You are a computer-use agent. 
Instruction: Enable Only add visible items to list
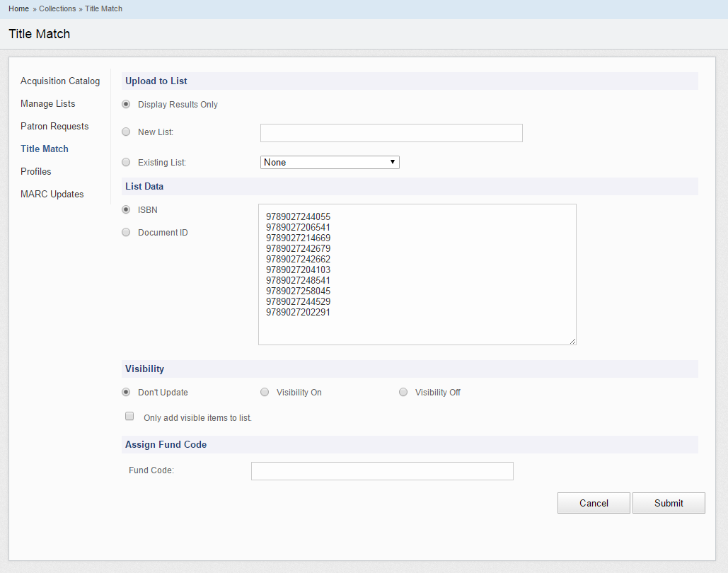point(129,417)
